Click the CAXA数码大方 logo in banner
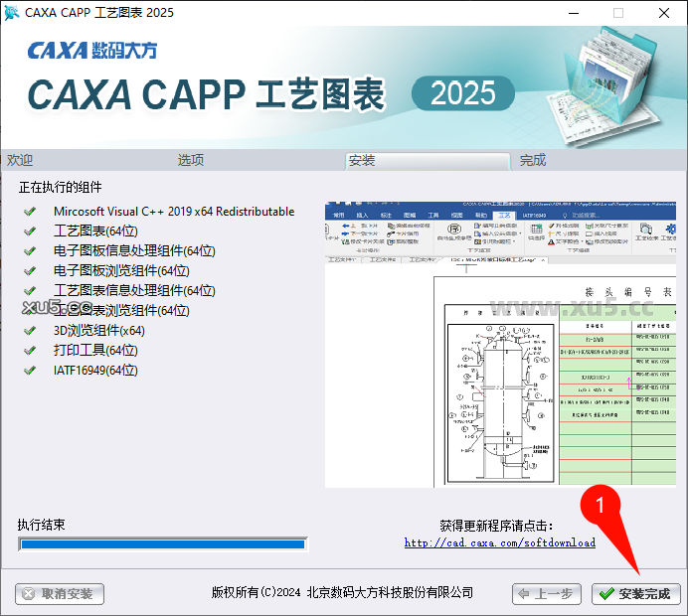Screen dimensions: 688x616 (91, 50)
